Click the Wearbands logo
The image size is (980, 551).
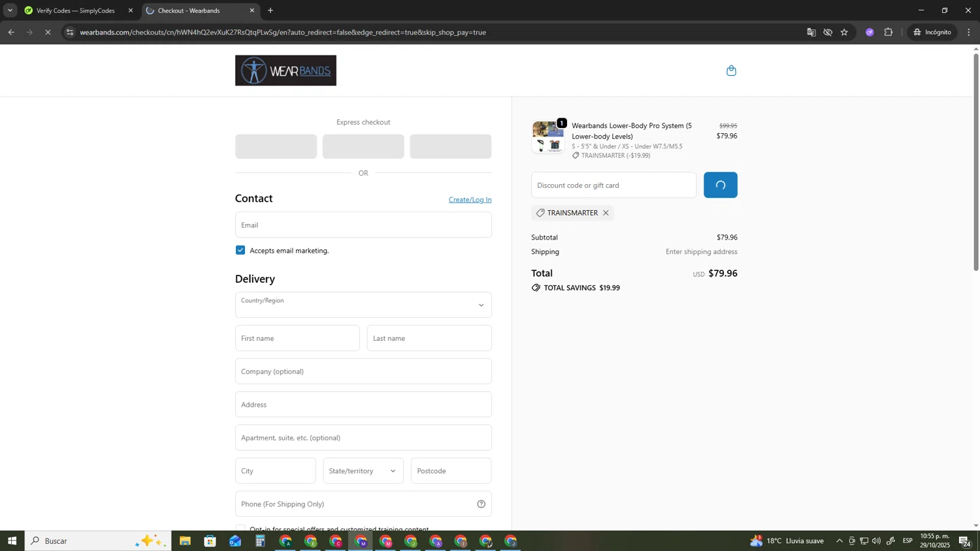tap(286, 71)
